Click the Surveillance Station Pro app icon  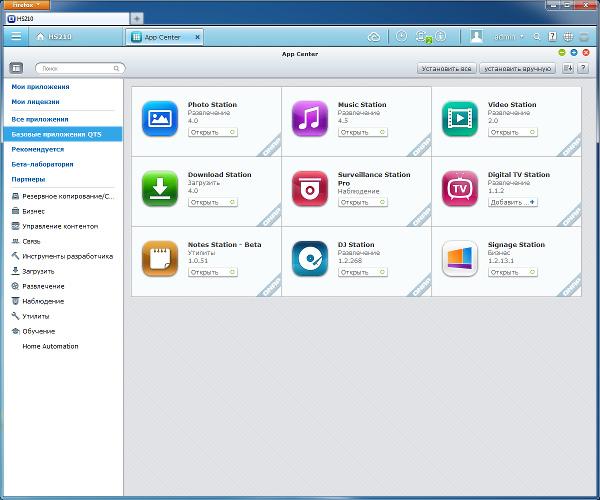point(310,188)
